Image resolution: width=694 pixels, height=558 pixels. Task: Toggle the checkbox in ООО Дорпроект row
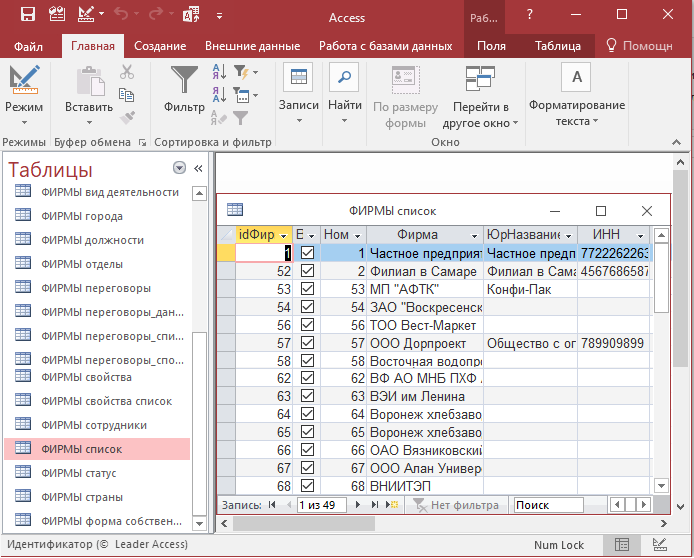pos(307,343)
